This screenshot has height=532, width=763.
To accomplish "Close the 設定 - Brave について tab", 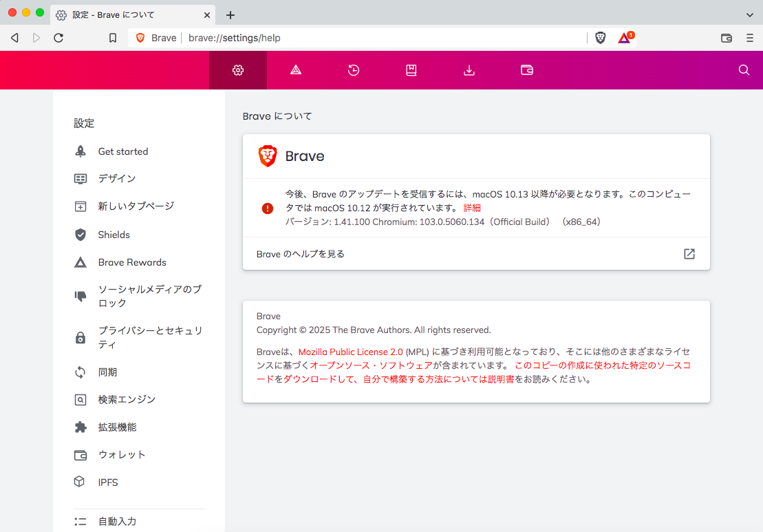I will click(207, 15).
